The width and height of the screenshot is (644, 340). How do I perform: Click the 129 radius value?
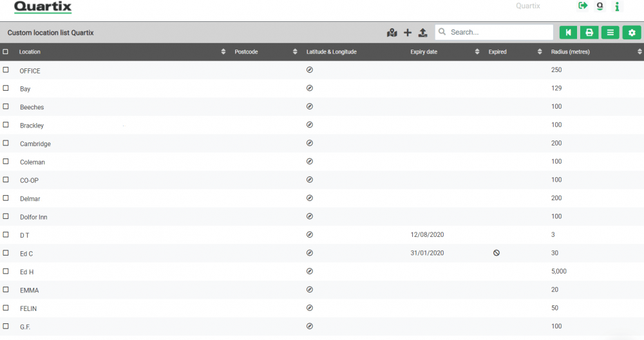(x=556, y=88)
